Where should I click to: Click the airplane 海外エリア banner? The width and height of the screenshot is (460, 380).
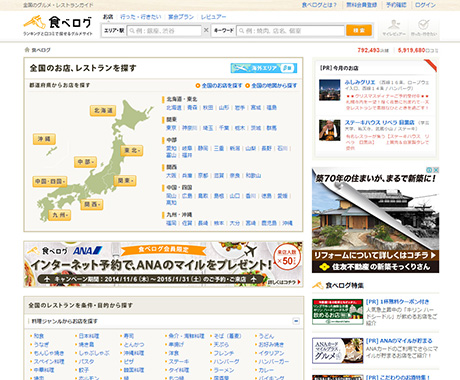coord(264,68)
